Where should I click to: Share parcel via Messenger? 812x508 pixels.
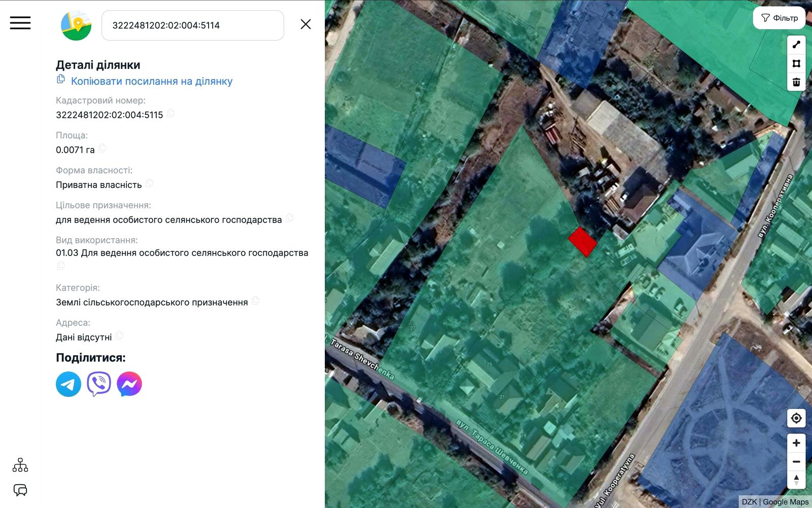(x=129, y=384)
